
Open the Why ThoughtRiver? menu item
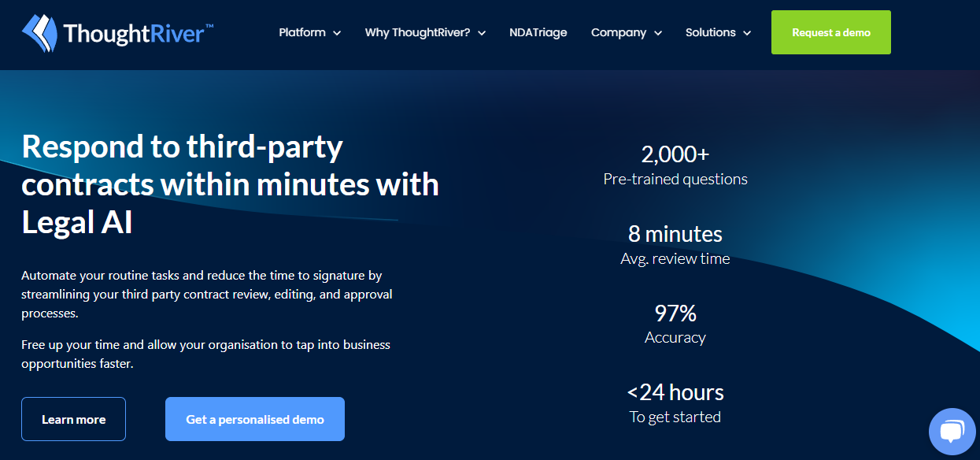coord(417,32)
